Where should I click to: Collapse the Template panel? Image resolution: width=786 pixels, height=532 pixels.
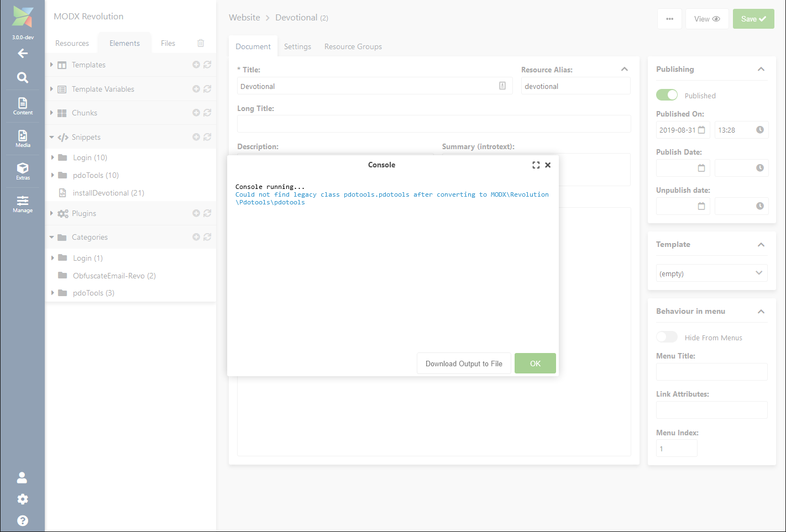pyautogui.click(x=761, y=244)
